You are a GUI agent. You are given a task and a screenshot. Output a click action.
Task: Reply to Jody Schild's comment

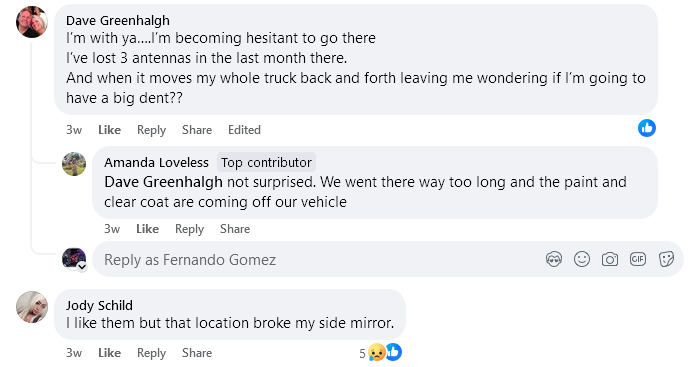[x=151, y=353]
